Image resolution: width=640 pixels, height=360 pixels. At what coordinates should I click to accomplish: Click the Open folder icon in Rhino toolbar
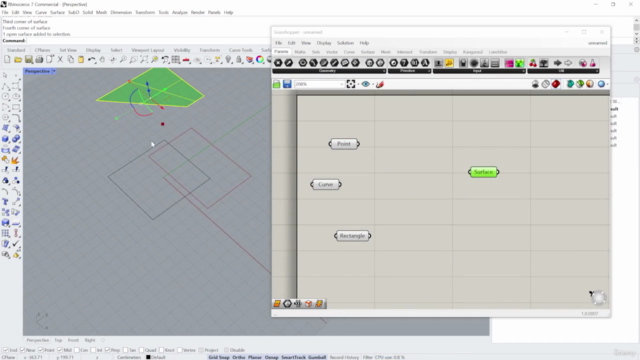18,60
